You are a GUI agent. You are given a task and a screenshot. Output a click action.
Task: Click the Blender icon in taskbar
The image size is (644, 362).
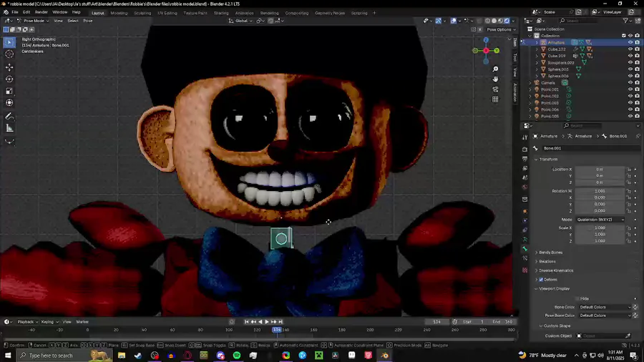(x=385, y=356)
